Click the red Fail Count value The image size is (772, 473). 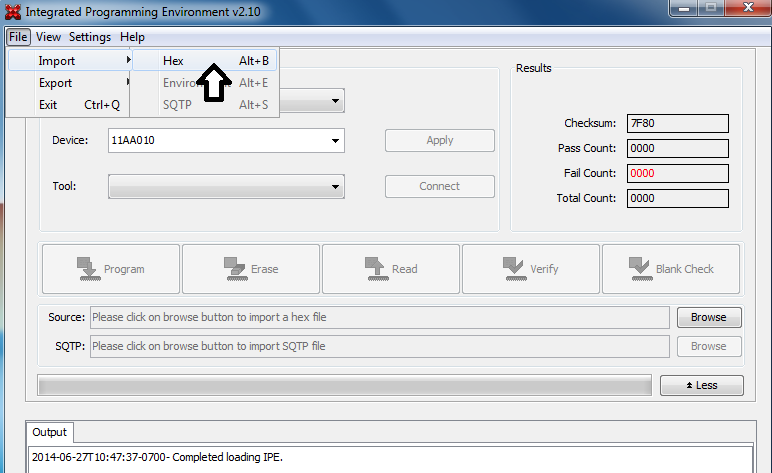(677, 173)
